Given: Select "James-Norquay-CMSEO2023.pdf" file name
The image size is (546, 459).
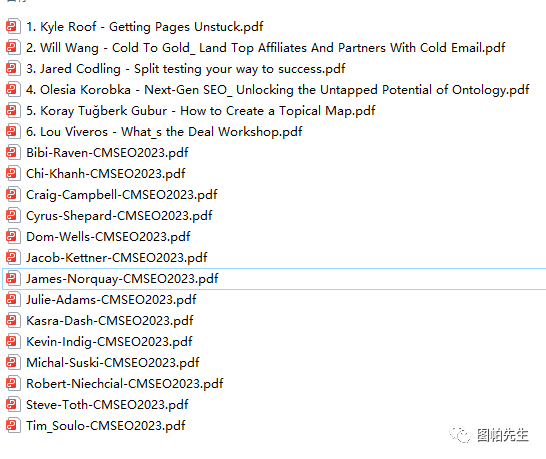Looking at the screenshot, I should pyautogui.click(x=122, y=279).
